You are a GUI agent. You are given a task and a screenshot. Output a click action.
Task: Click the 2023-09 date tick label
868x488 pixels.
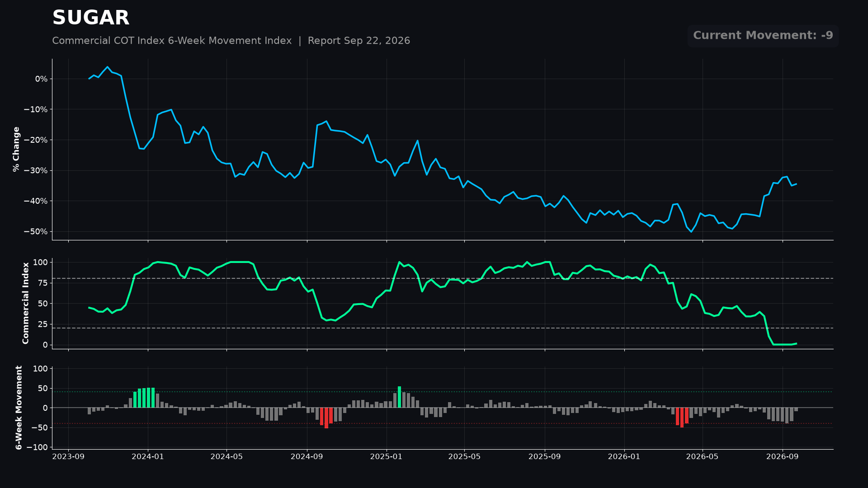click(68, 457)
